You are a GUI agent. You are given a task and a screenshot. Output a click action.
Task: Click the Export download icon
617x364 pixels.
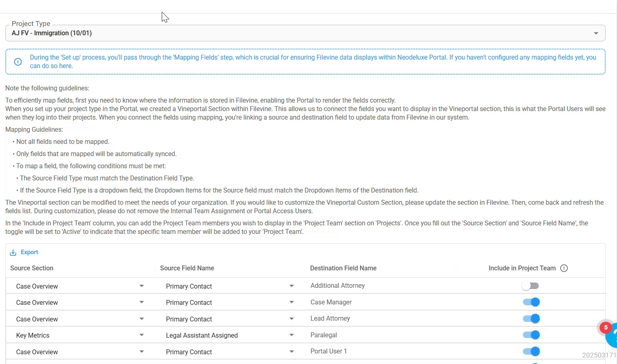point(13,253)
